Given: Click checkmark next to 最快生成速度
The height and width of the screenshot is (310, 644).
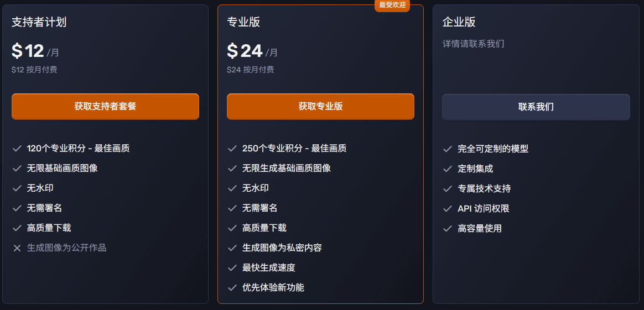Looking at the screenshot, I should coord(232,268).
